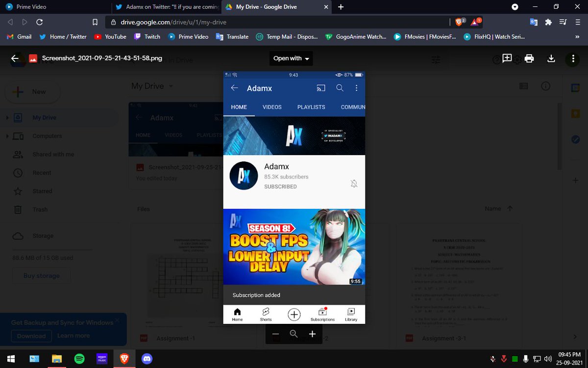Switch to Adamx on Twitter browser tab
The height and width of the screenshot is (368, 588).
[x=166, y=7]
